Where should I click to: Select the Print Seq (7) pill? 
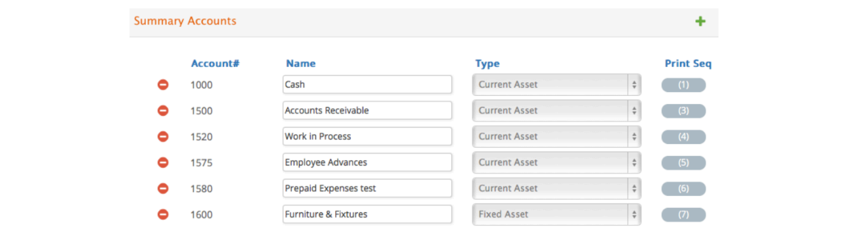(x=683, y=215)
